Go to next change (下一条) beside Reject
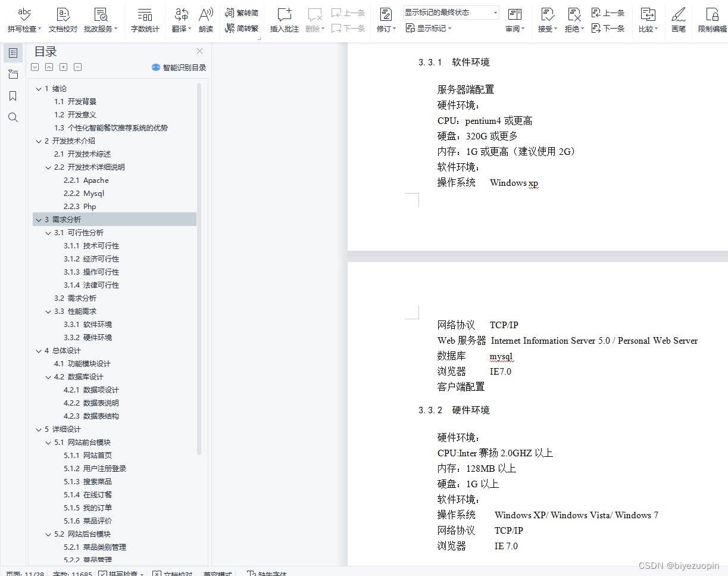Image resolution: width=728 pixels, height=576 pixels. (x=608, y=28)
